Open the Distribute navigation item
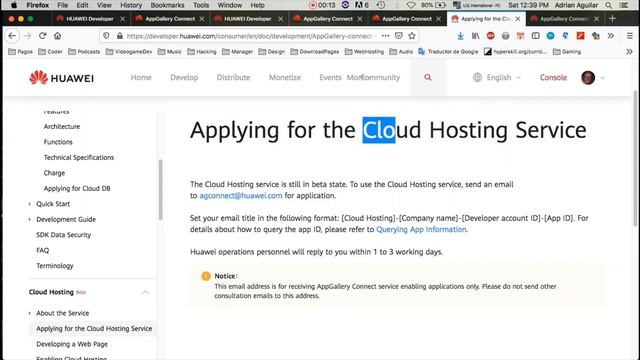 coord(233,78)
